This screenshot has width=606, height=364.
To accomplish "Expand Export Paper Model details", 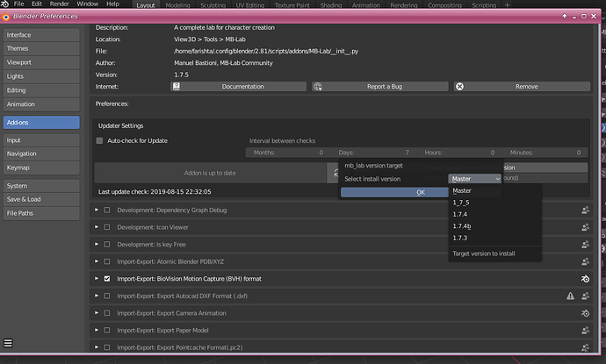I will click(97, 331).
